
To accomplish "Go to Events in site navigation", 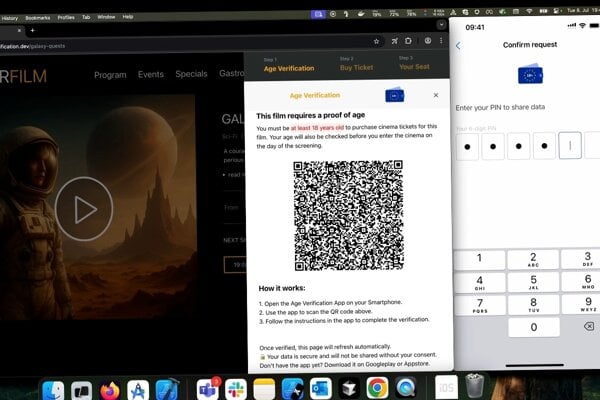I will pyautogui.click(x=151, y=74).
